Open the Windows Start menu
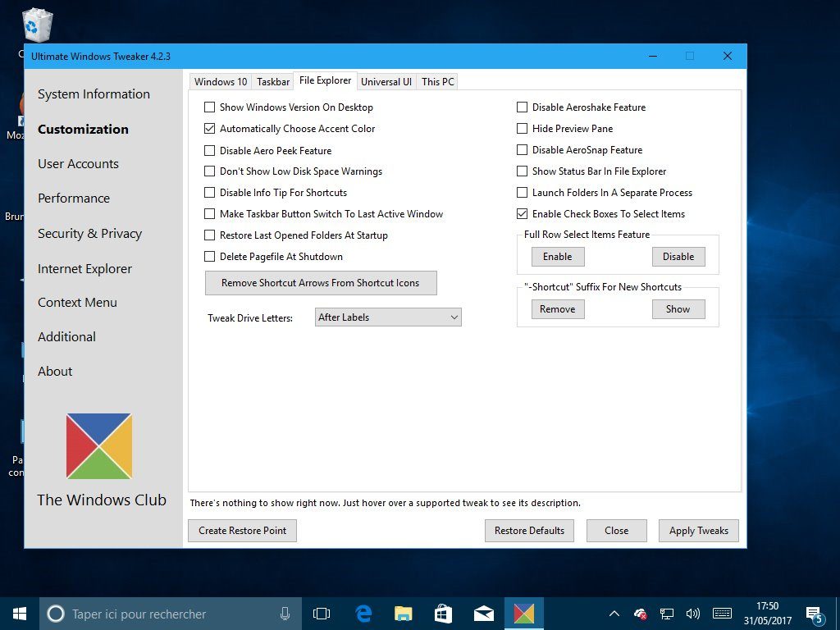The height and width of the screenshot is (630, 840). pyautogui.click(x=20, y=614)
